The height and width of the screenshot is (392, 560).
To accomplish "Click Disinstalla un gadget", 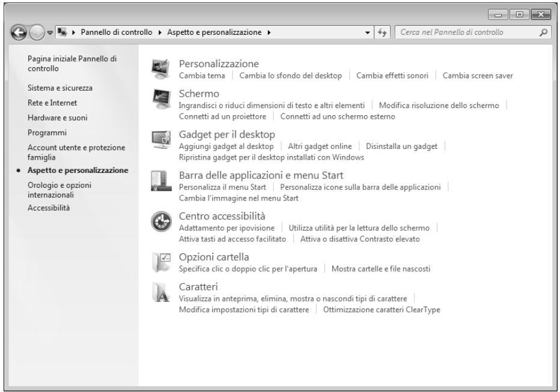I will click(402, 146).
